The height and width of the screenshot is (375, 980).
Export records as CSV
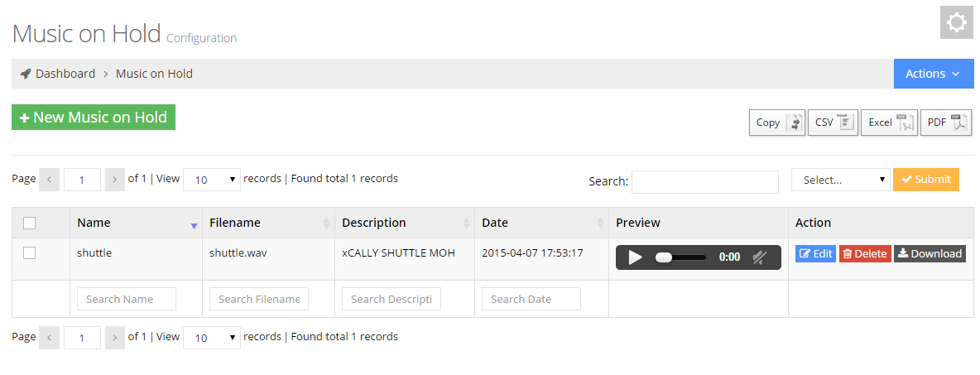pyautogui.click(x=833, y=123)
